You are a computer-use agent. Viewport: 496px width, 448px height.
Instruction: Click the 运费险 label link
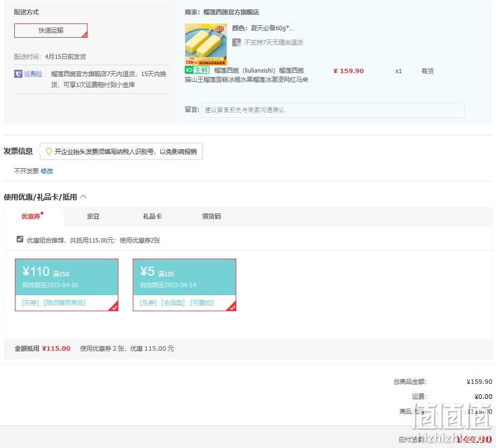coord(33,74)
